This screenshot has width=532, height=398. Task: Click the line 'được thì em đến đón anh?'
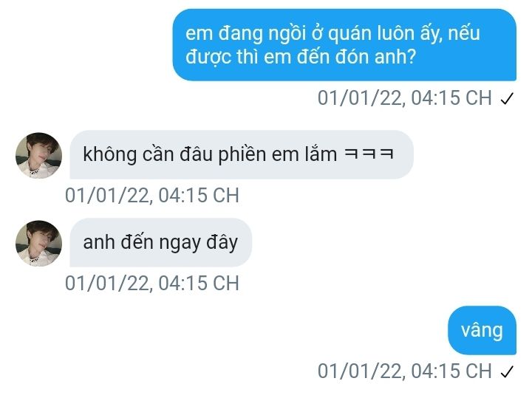(301, 57)
